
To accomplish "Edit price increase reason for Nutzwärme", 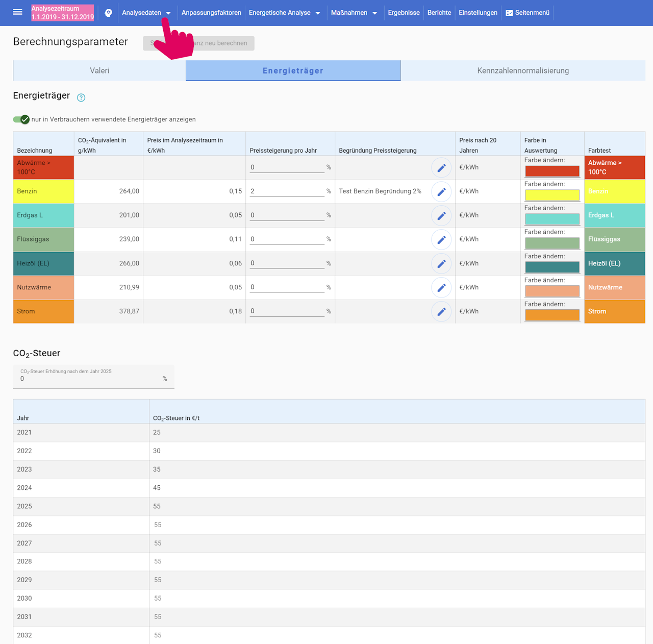I will tap(441, 288).
